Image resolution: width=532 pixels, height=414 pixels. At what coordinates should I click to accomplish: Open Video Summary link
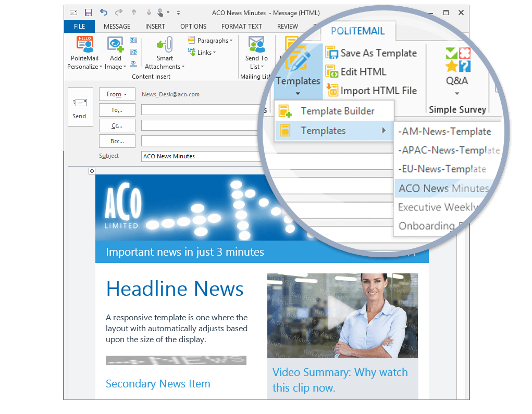pos(340,380)
